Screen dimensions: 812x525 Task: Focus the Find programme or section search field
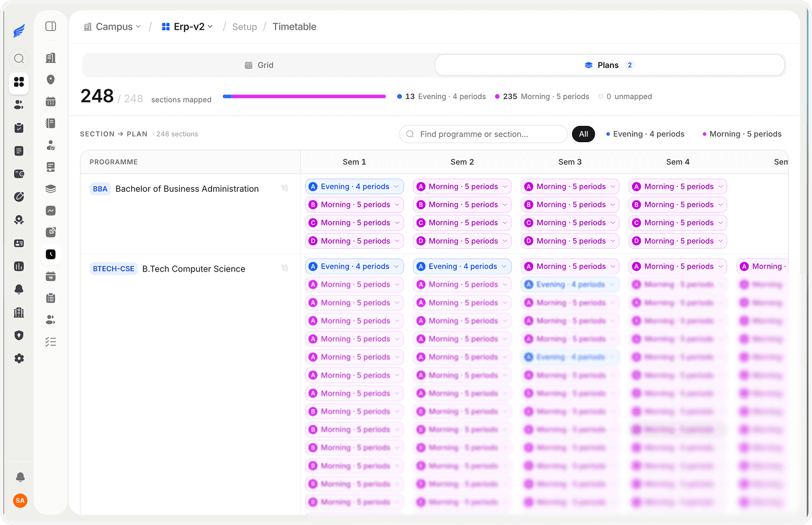[483, 134]
